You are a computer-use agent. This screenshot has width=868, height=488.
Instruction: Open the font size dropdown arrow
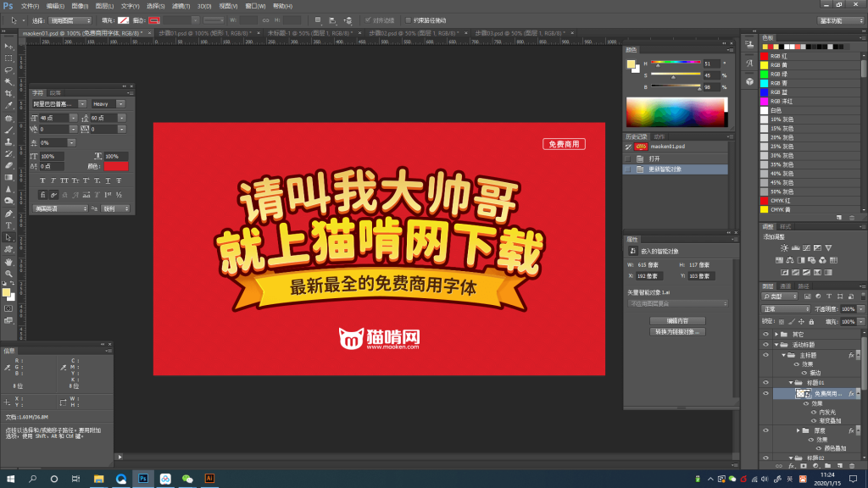click(x=73, y=118)
